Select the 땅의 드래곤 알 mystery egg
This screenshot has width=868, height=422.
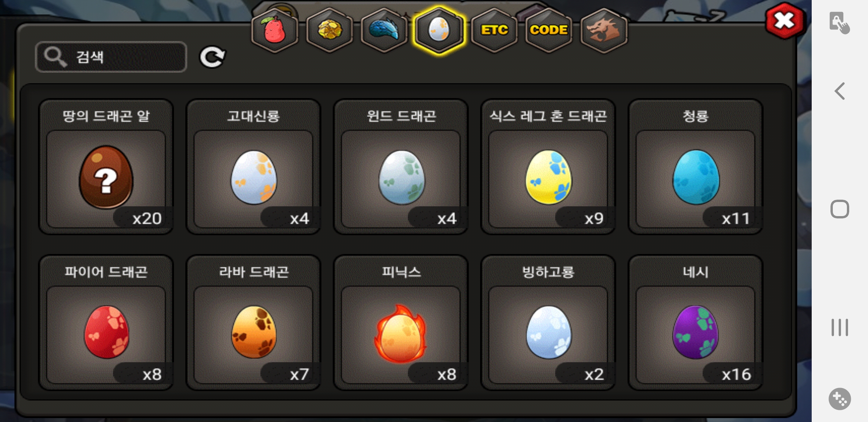[x=106, y=167]
